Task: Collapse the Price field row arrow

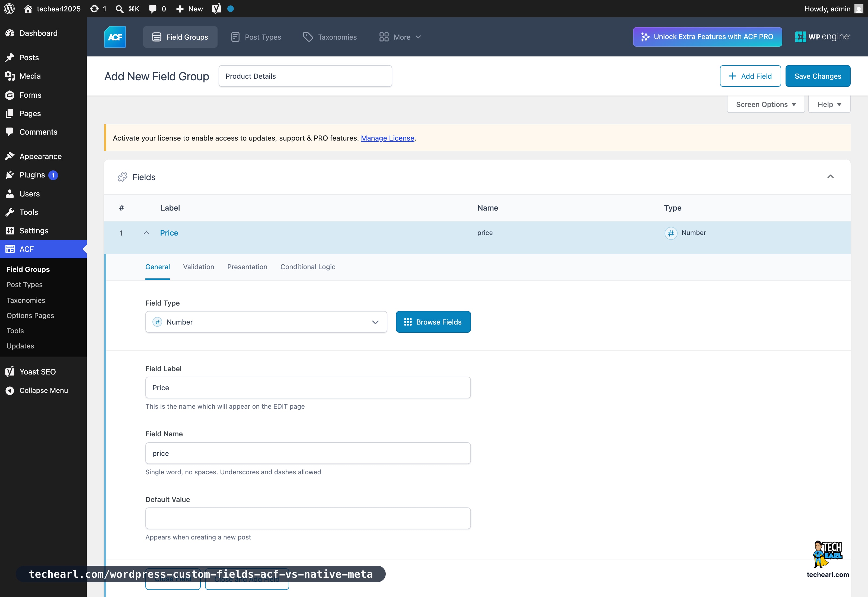Action: [x=146, y=233]
